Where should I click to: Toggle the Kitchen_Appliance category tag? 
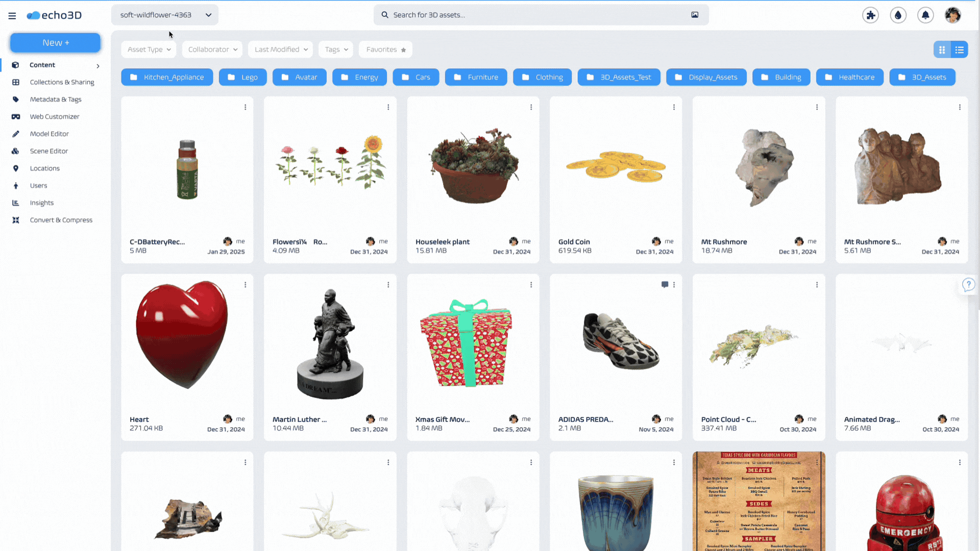(x=167, y=76)
